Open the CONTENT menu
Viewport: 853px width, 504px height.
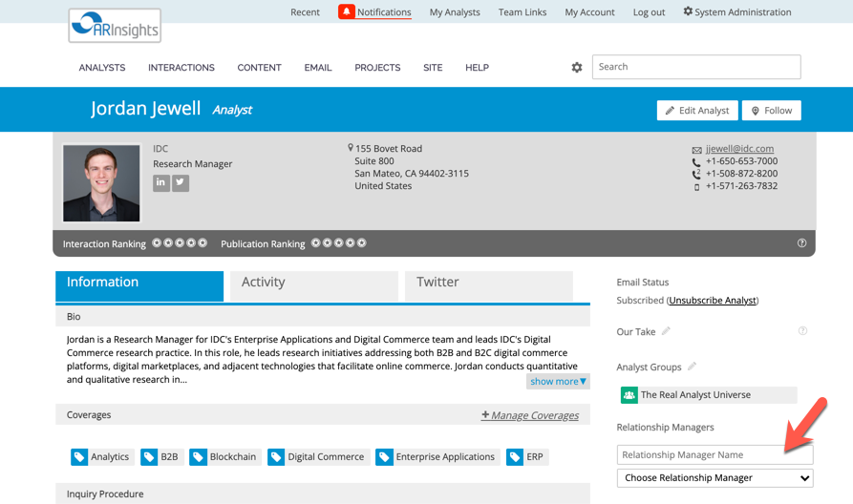point(259,68)
